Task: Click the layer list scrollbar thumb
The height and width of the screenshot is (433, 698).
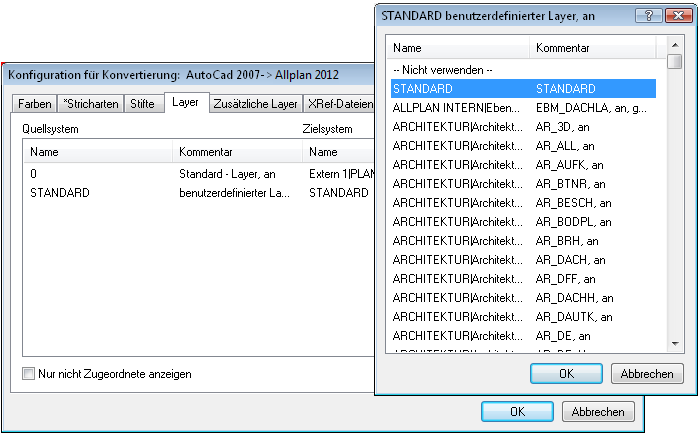Action: tap(675, 61)
